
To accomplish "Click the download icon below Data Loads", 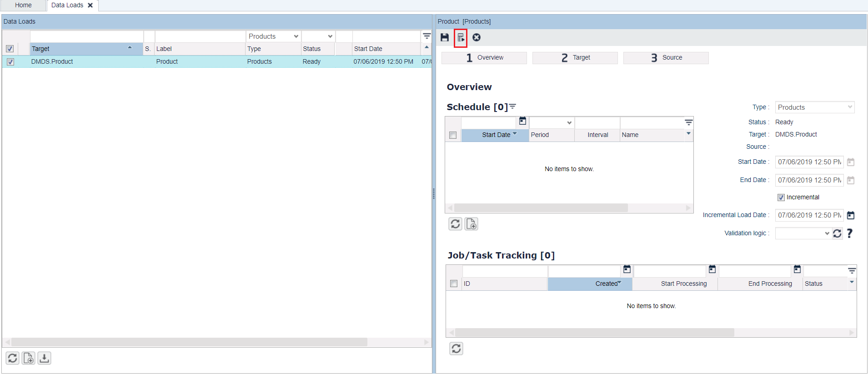I will pos(44,358).
